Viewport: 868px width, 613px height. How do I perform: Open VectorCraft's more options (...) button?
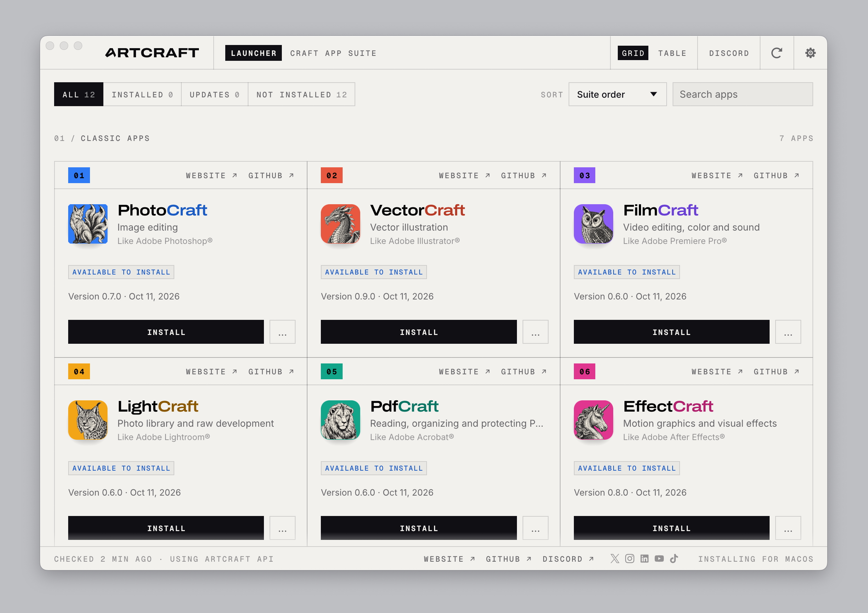[535, 332]
